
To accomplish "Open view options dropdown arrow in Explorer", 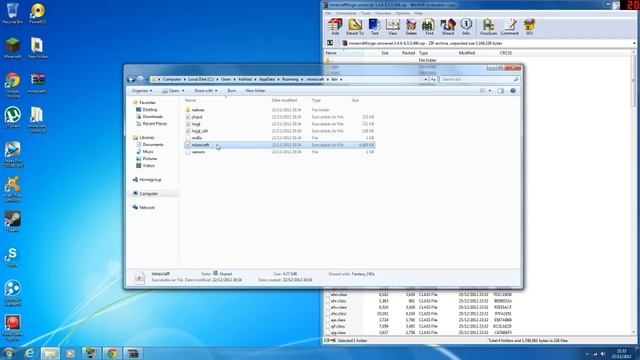I will [x=490, y=91].
